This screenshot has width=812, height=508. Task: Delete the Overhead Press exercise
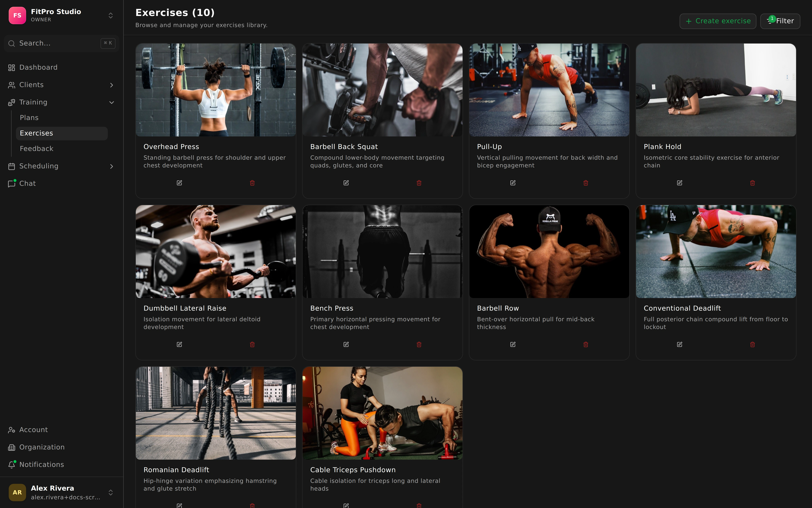click(252, 183)
